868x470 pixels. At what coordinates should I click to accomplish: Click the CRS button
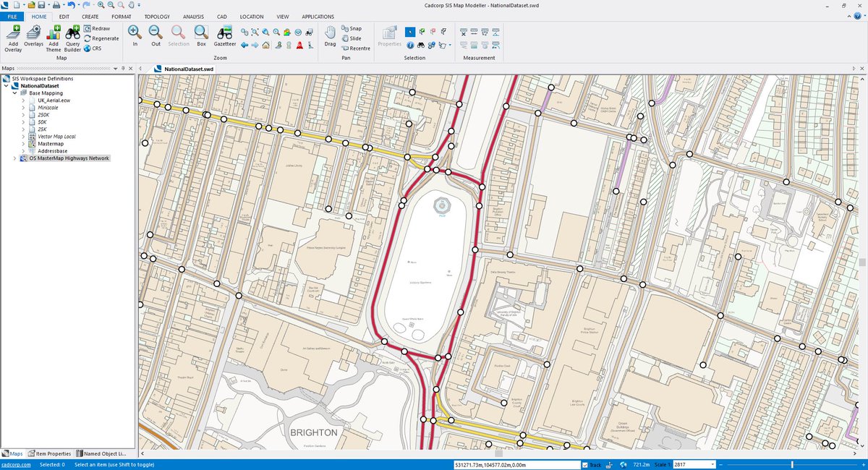[92, 48]
